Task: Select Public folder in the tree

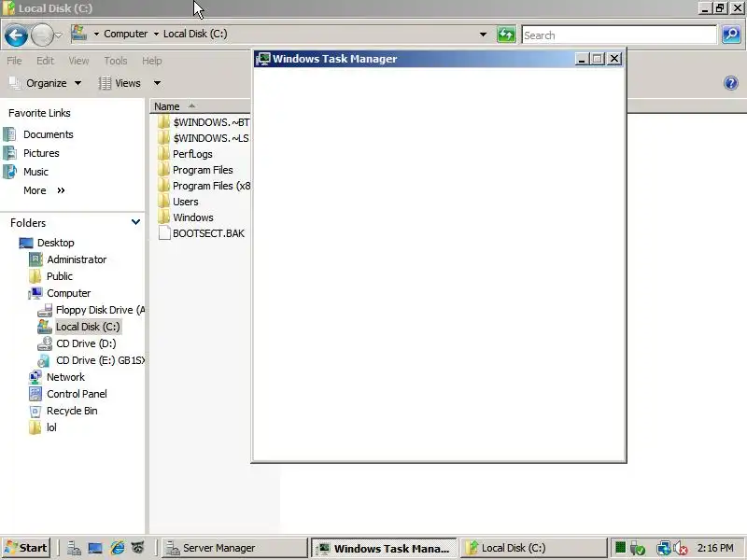Action: coord(59,276)
